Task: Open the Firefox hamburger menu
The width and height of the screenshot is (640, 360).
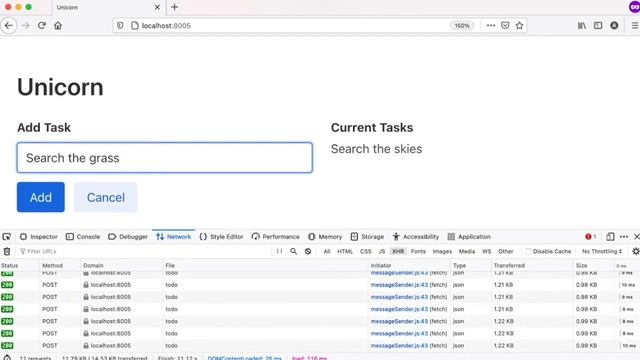Action: [x=635, y=25]
